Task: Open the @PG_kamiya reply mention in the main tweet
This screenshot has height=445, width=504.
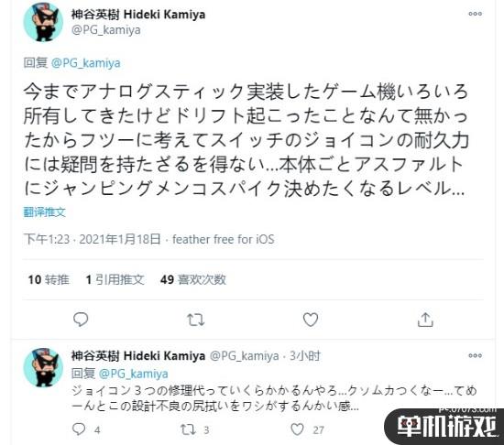Action: [86, 63]
